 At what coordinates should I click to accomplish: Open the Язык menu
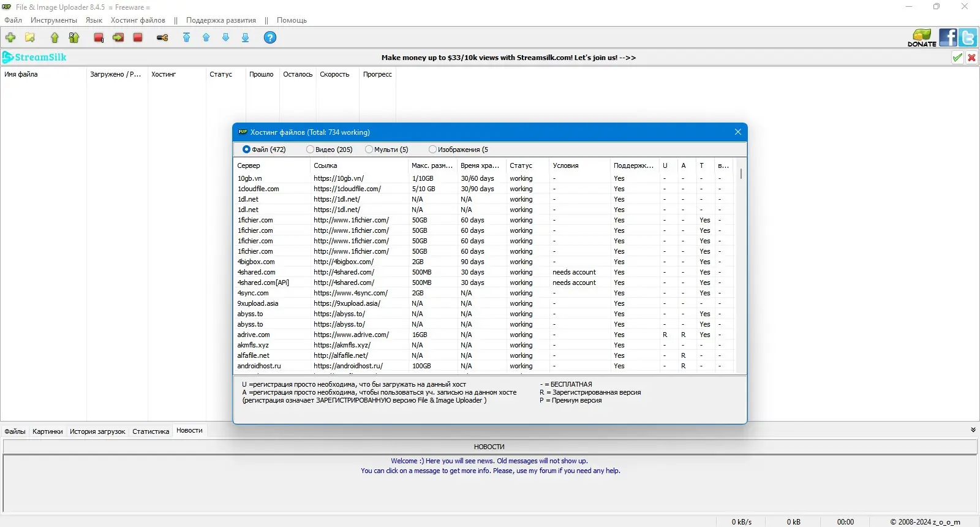click(x=94, y=20)
